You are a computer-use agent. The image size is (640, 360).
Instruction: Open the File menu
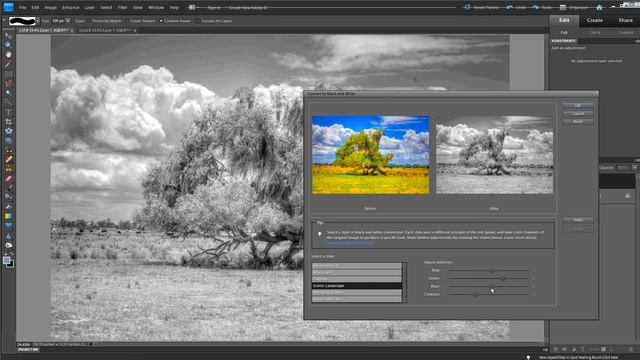pos(22,7)
